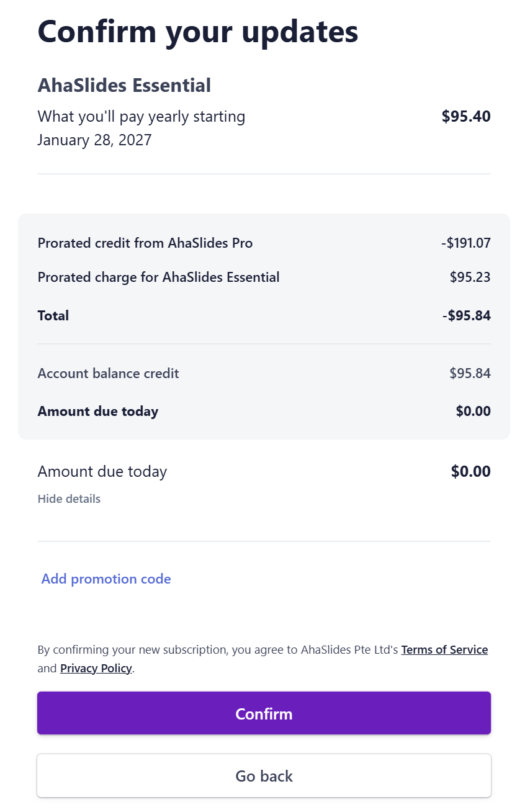Click the January 28, 2027 start date
The image size is (530, 812).
pos(94,140)
